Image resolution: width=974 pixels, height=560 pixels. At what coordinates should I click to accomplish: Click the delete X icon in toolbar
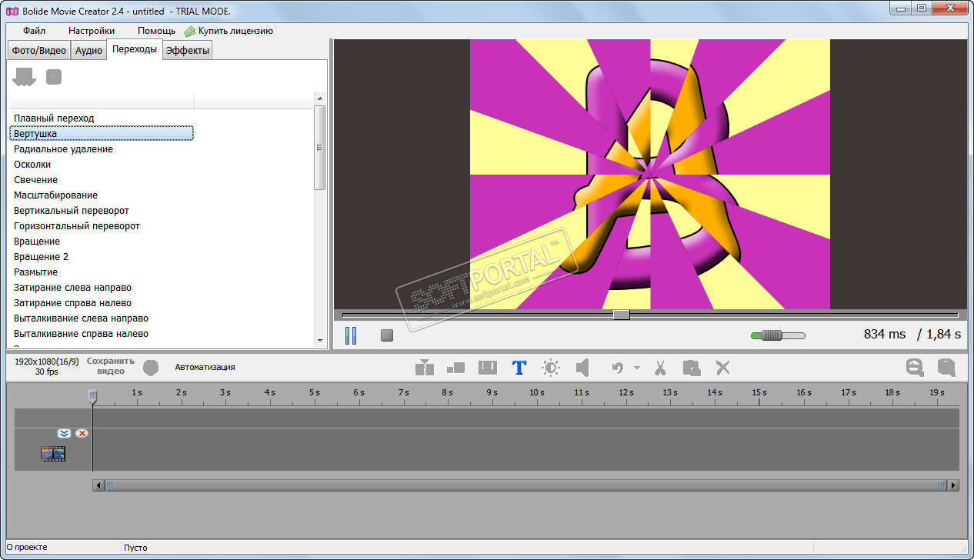pos(722,368)
